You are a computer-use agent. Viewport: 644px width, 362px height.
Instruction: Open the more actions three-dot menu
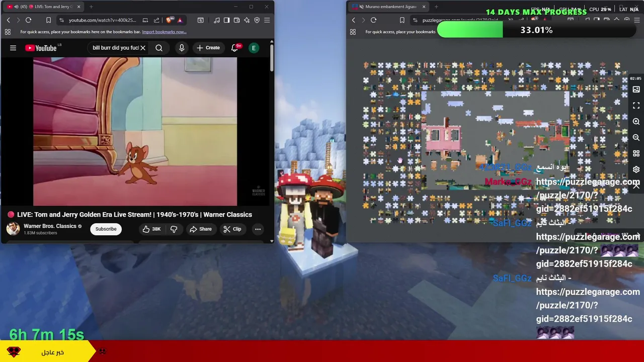pyautogui.click(x=258, y=229)
